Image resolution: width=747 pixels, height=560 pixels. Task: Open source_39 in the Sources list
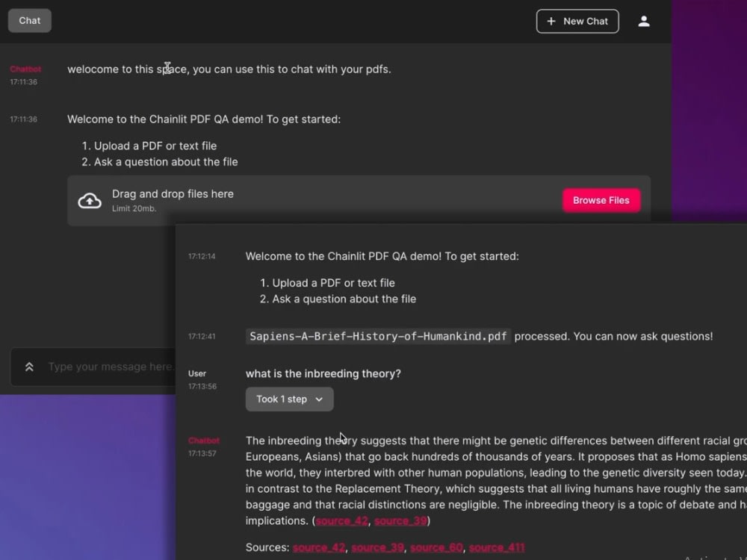(377, 547)
